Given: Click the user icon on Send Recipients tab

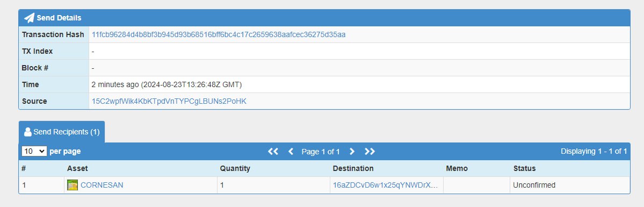Looking at the screenshot, I should tap(27, 132).
